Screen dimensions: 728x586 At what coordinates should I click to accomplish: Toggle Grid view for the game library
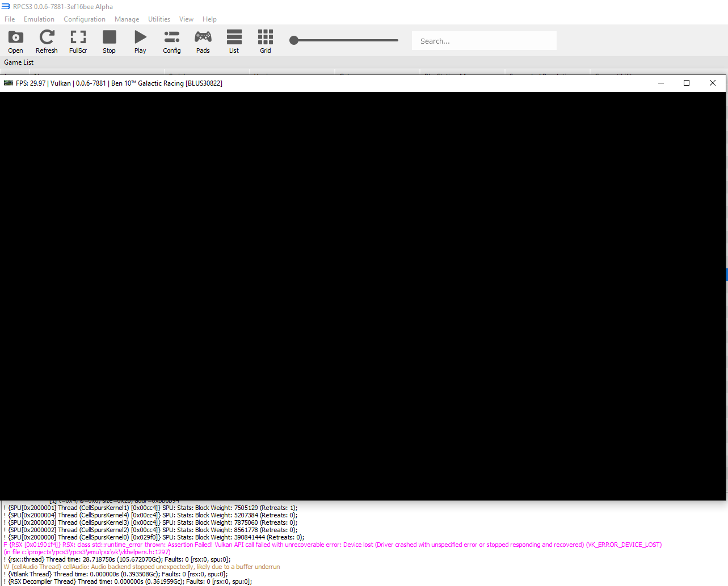(265, 40)
